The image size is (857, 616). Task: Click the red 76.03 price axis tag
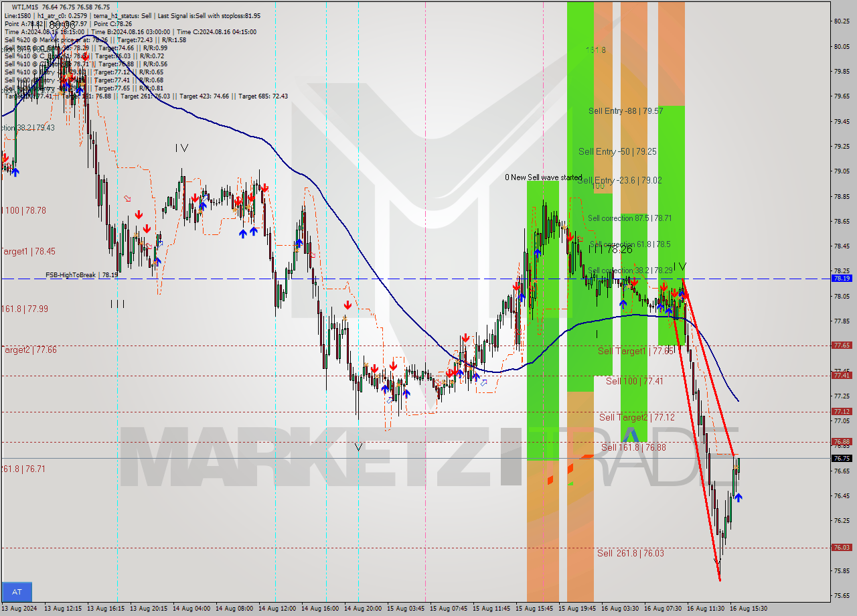point(842,548)
